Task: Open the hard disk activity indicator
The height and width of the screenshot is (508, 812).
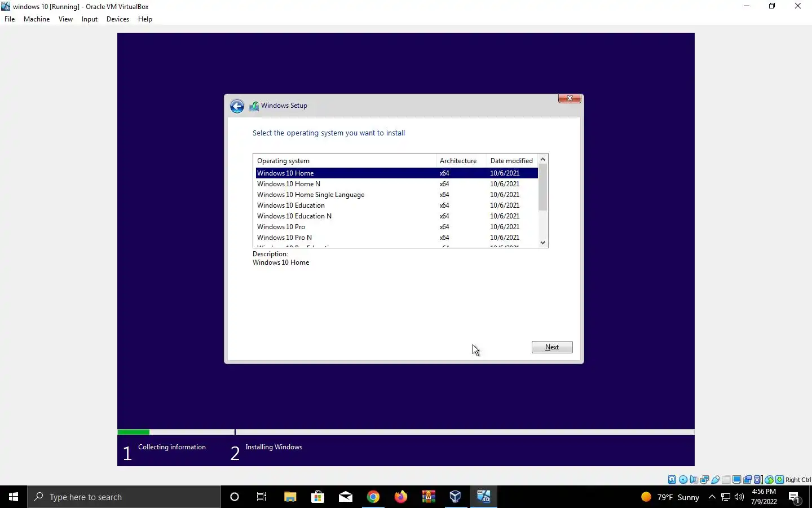Action: tap(672, 480)
